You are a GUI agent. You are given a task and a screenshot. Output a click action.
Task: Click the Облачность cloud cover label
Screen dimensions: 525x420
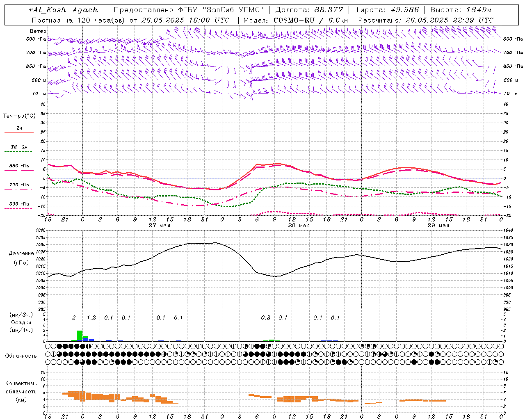coord(21,356)
